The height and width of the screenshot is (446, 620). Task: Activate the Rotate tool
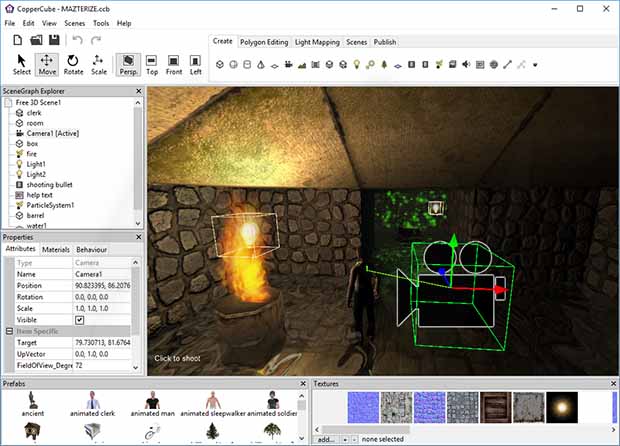click(x=73, y=65)
